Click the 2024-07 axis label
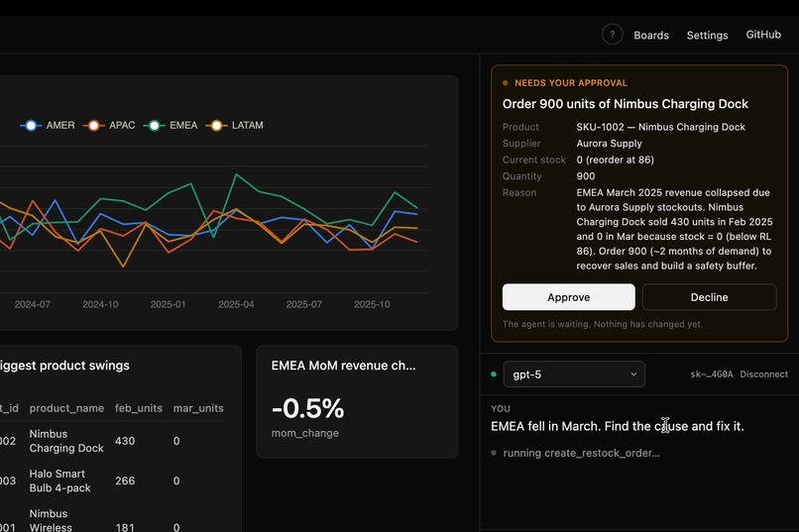The image size is (799, 532). (32, 304)
